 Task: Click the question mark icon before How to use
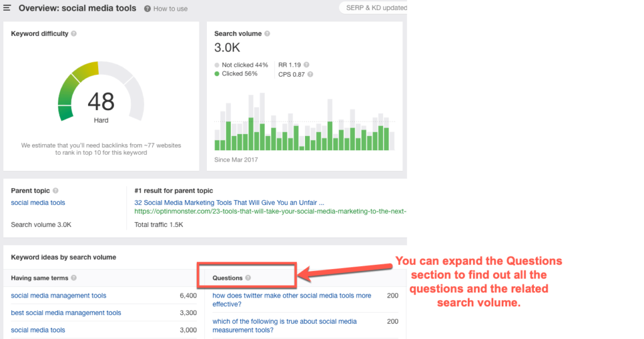tap(147, 9)
